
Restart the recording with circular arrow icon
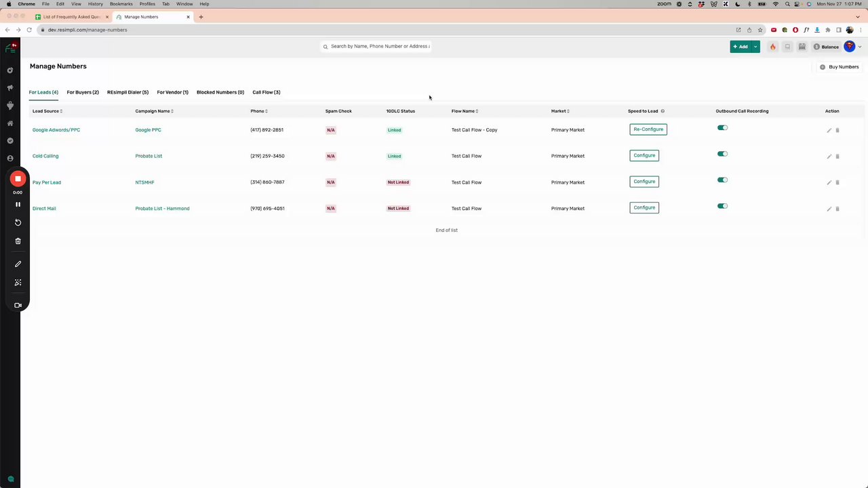click(x=18, y=222)
